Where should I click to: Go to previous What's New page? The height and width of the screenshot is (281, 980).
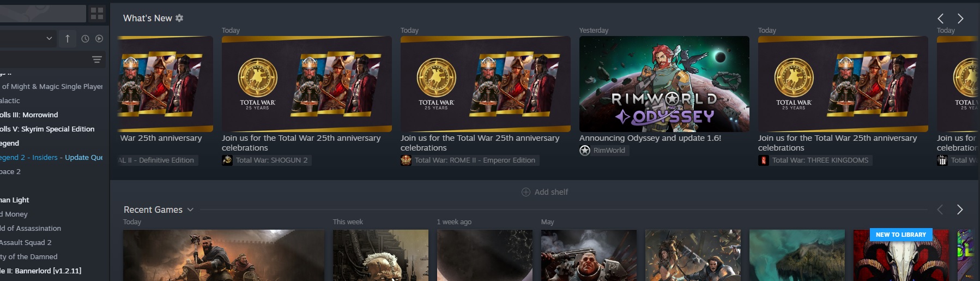point(940,19)
